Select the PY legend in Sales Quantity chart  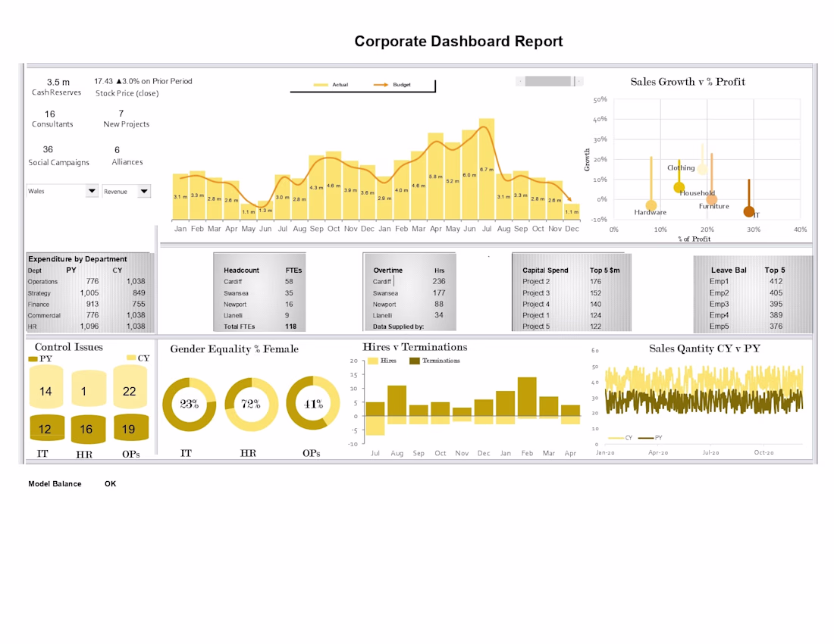(x=651, y=438)
